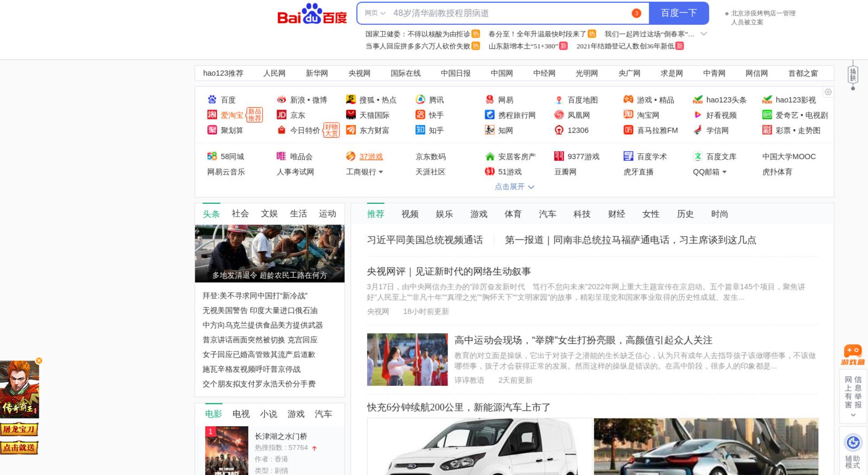Screen dimensions: 868x475
Task: Click the 唯品会 site icon
Action: pos(282,157)
